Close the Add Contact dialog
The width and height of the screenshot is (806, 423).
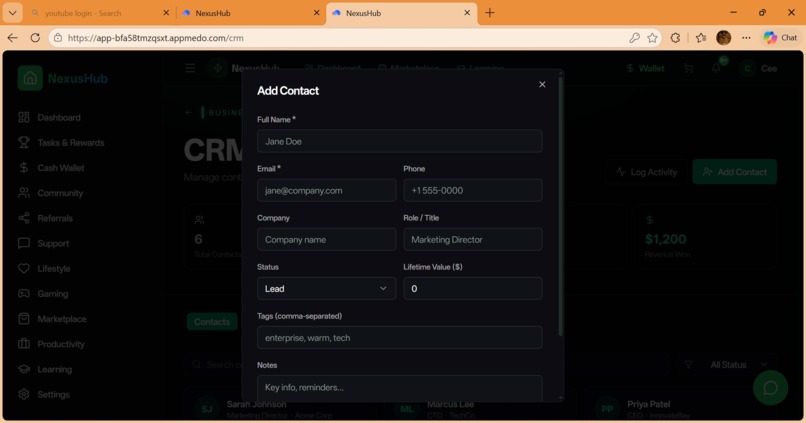coord(542,84)
